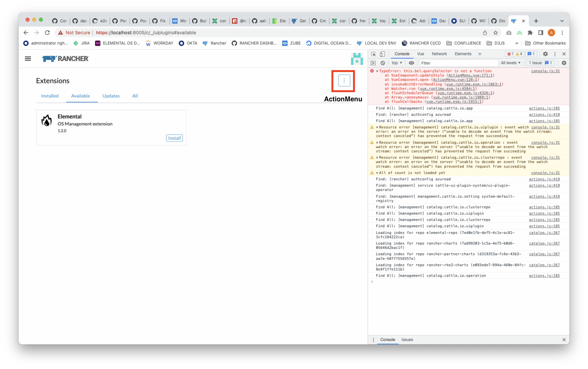Click the Elemental extension flame icon

pos(47,120)
